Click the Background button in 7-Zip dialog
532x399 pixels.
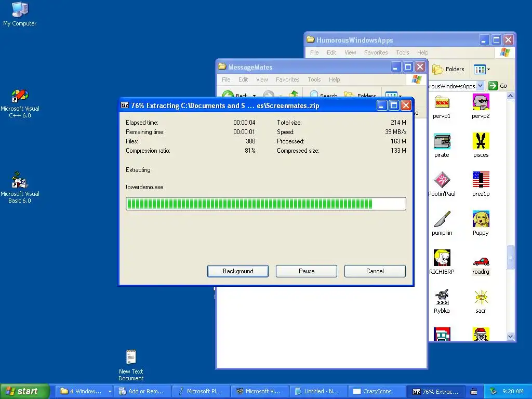point(238,271)
